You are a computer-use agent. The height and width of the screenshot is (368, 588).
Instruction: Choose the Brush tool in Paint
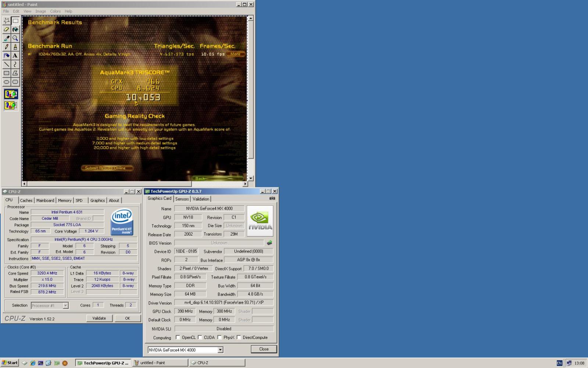(x=15, y=47)
